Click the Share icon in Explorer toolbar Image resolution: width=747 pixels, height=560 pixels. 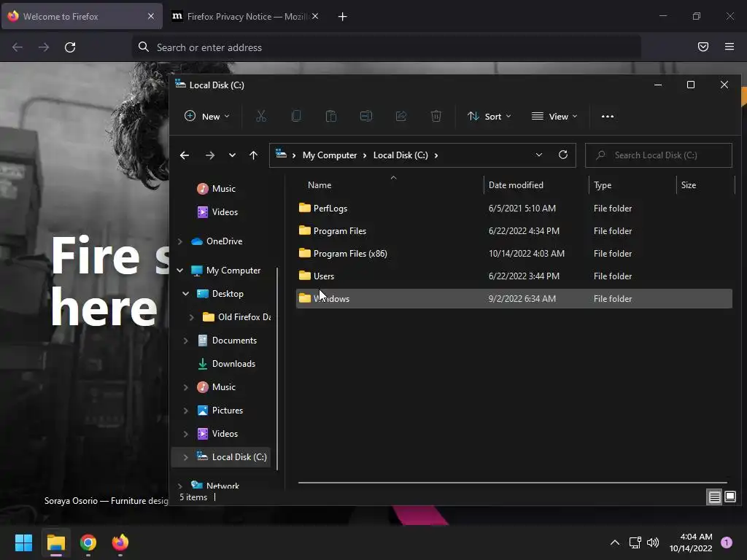point(400,116)
